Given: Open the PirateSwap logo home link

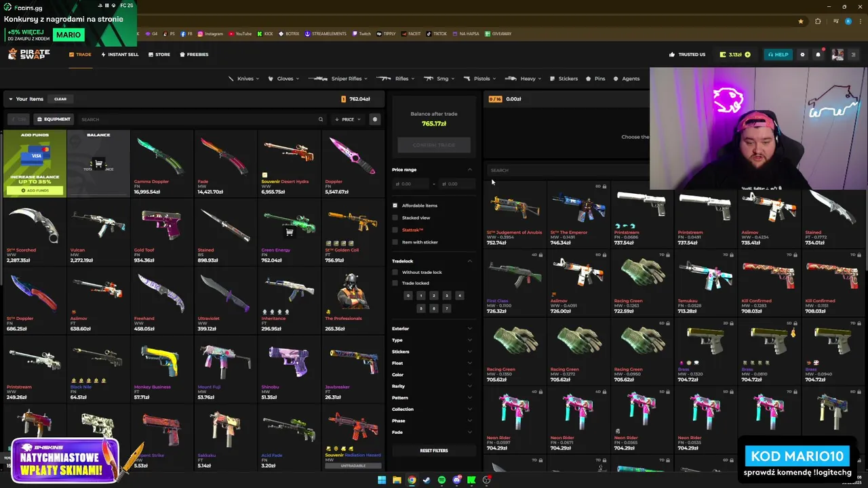Looking at the screenshot, I should click(28, 54).
